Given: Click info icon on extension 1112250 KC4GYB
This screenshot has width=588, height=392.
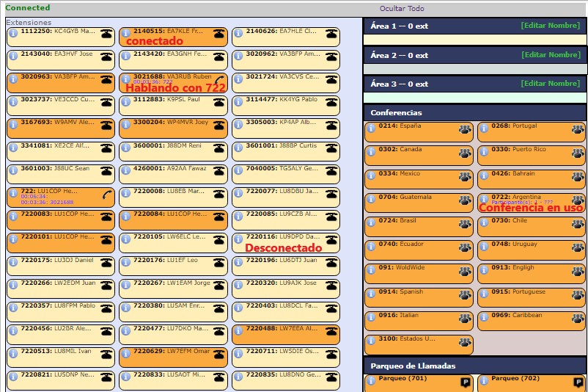Looking at the screenshot, I should pyautogui.click(x=13, y=33).
